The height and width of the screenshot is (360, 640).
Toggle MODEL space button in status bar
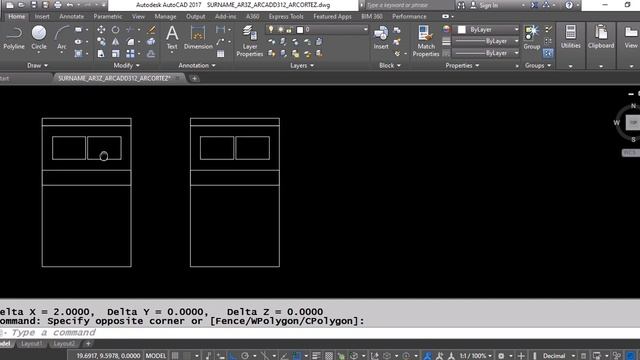156,356
